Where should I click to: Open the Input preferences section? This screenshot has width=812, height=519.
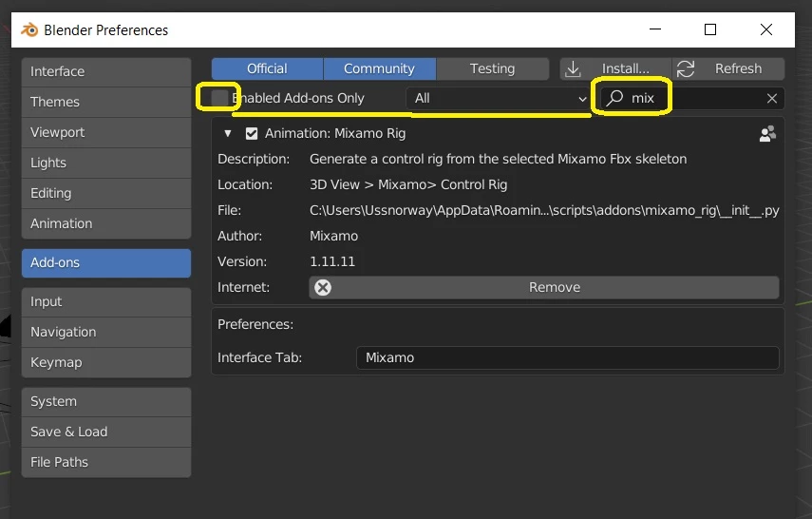point(106,301)
